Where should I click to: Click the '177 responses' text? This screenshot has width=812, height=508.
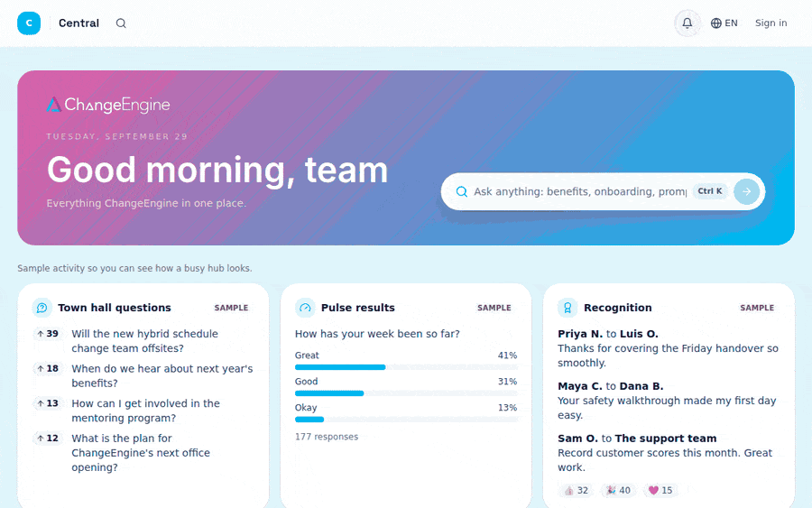click(x=327, y=437)
